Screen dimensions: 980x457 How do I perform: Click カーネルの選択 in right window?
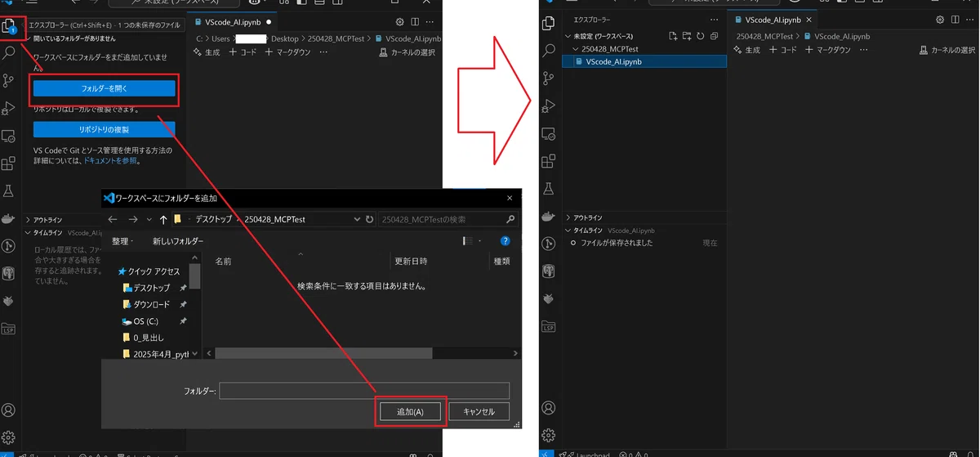pos(947,50)
